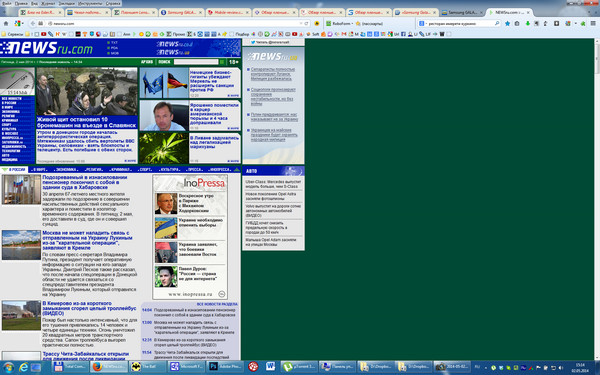Click the magnifier in the search box

click(497, 23)
